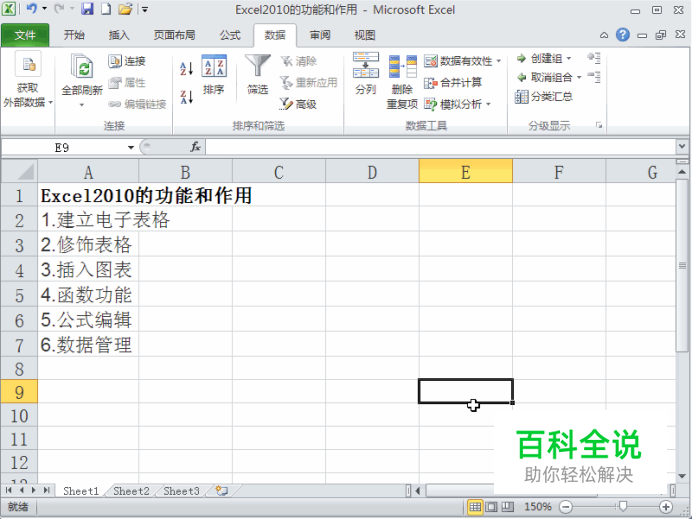Screen dimensions: 692x519
Task: Click the New blank document icon
Action: pyautogui.click(x=106, y=9)
